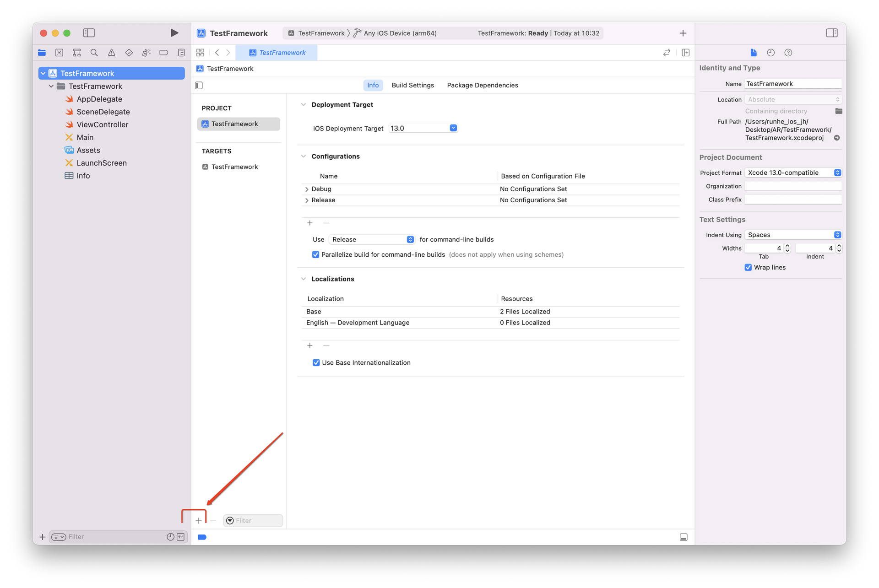This screenshot has height=588, width=879.
Task: Click the plus button to add new target
Action: [x=198, y=520]
